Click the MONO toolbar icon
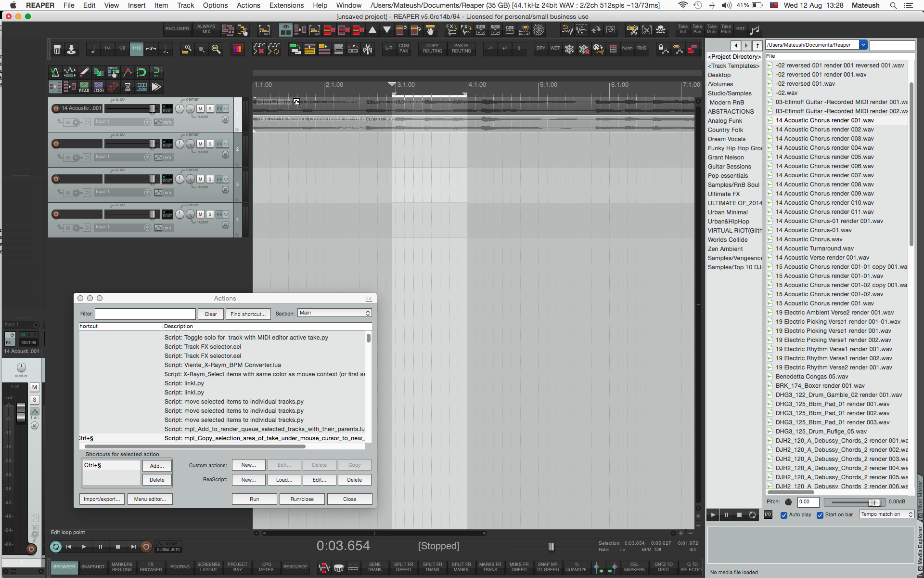Screen dimensions: 924x578 click(x=142, y=87)
